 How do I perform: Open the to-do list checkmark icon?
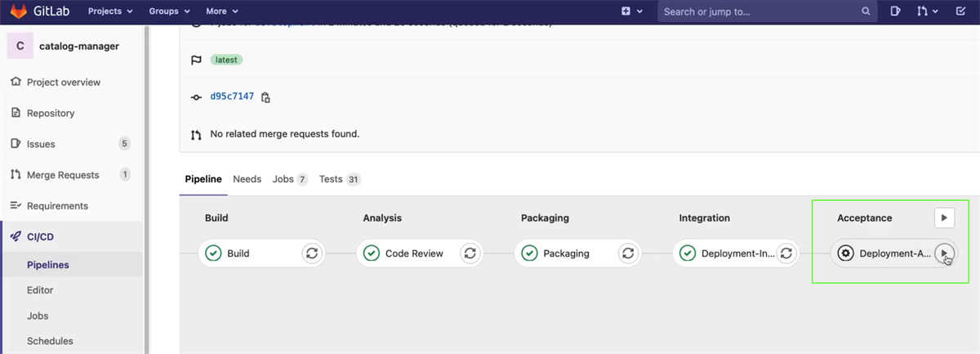pyautogui.click(x=960, y=11)
